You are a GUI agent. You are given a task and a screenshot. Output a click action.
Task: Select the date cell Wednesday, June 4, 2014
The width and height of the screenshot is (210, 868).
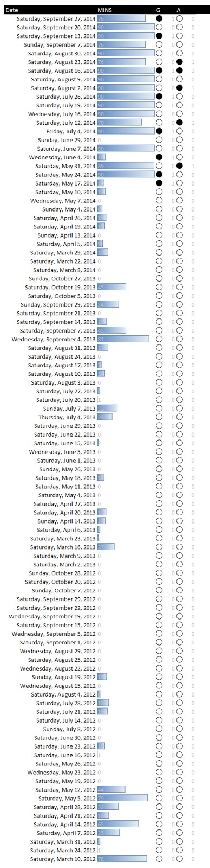click(x=62, y=157)
